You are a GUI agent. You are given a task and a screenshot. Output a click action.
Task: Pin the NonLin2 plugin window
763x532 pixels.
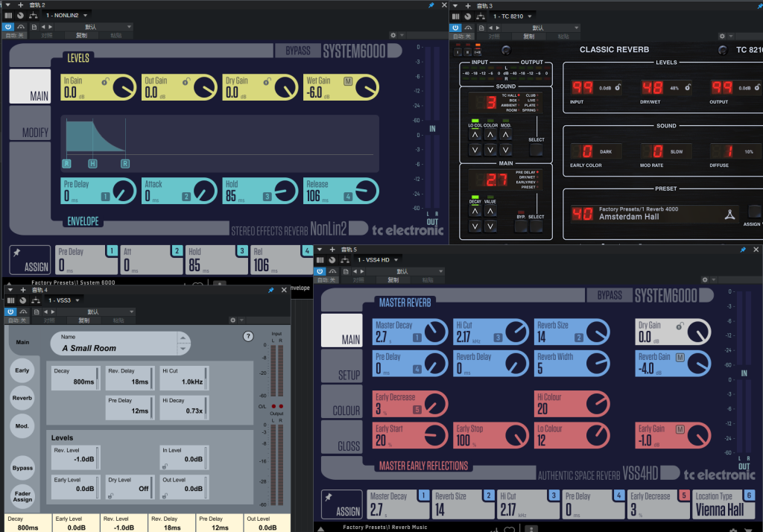431,5
